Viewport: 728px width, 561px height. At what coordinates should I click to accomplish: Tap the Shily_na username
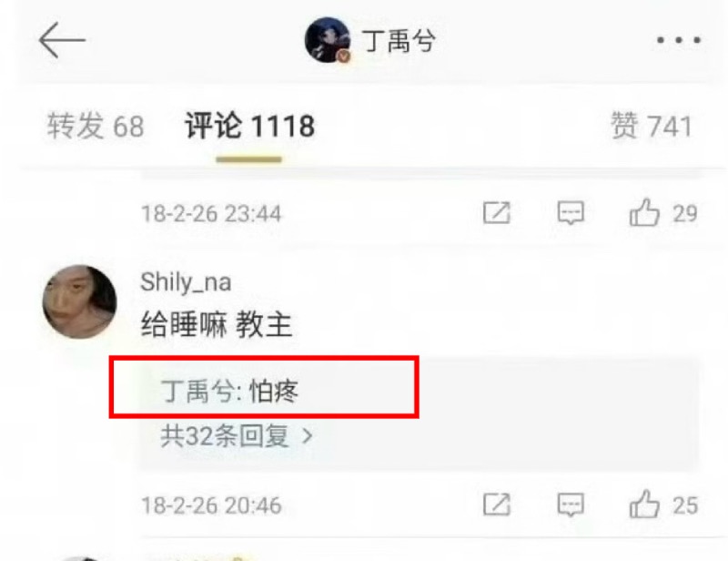pyautogui.click(x=186, y=282)
